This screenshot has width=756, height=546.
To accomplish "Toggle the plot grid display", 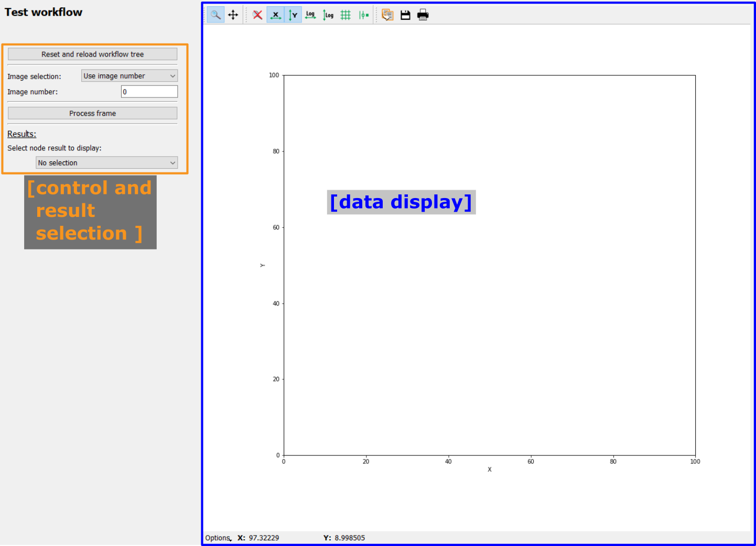I will [x=345, y=15].
